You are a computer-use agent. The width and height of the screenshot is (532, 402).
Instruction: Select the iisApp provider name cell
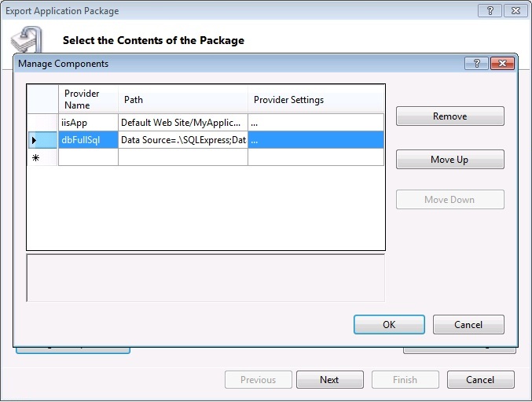(88, 123)
